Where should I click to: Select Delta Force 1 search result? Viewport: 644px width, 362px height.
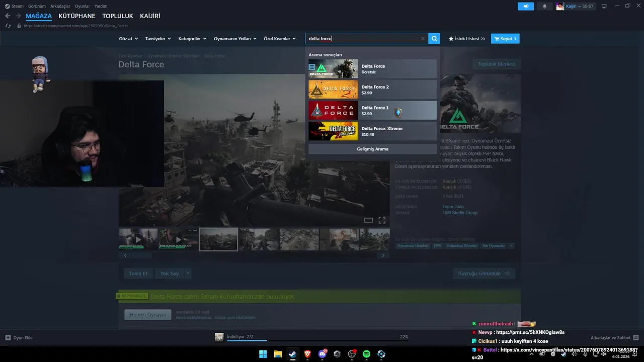[372, 110]
